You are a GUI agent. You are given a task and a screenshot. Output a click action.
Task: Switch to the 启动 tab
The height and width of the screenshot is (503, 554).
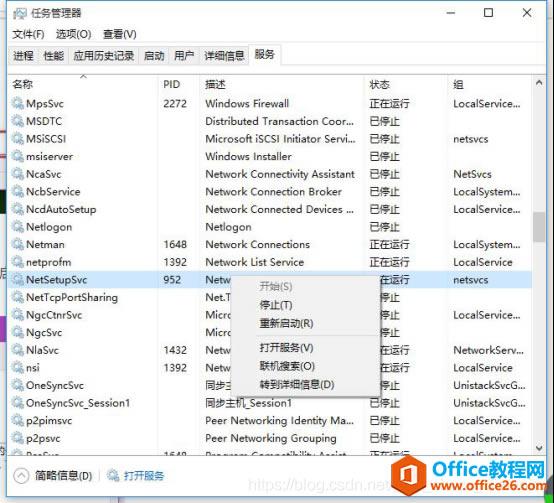point(154,56)
